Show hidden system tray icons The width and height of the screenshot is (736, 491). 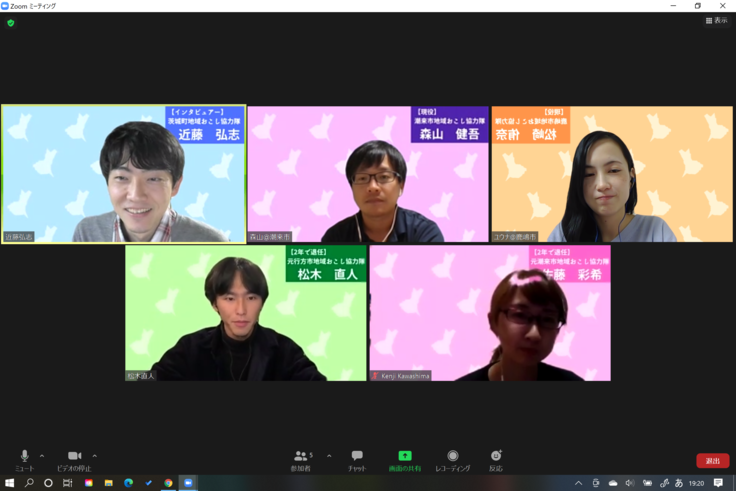point(578,483)
